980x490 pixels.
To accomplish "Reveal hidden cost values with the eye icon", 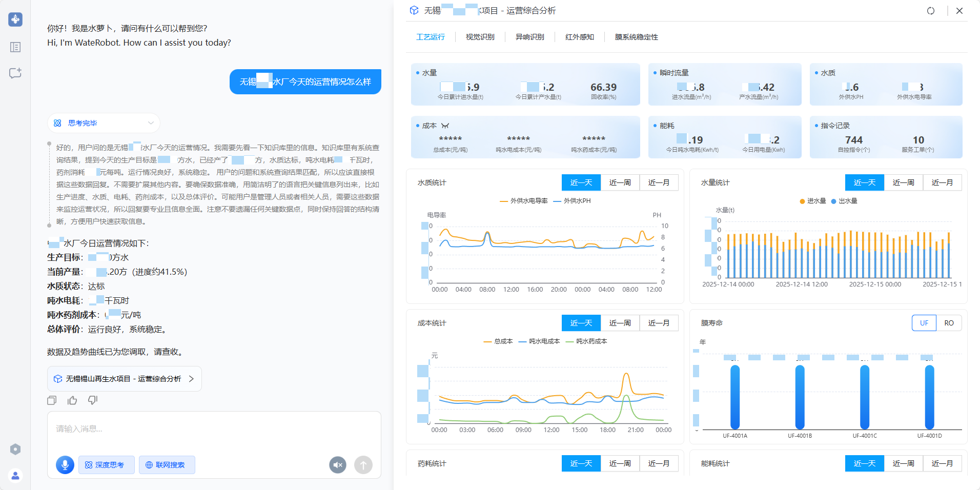I will [445, 126].
